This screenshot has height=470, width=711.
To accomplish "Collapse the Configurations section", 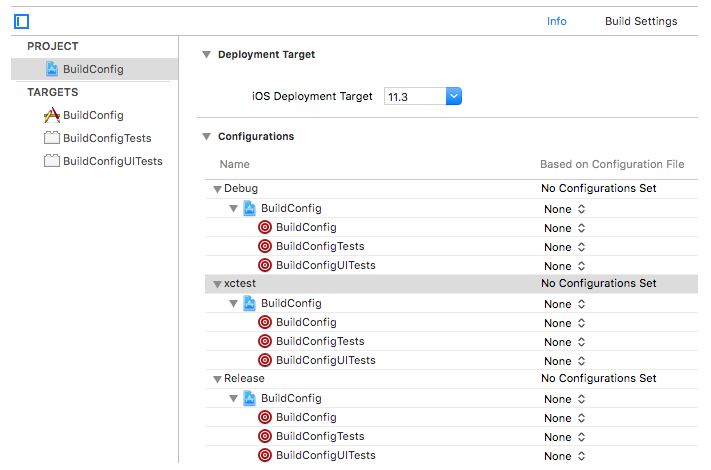I will pos(207,137).
